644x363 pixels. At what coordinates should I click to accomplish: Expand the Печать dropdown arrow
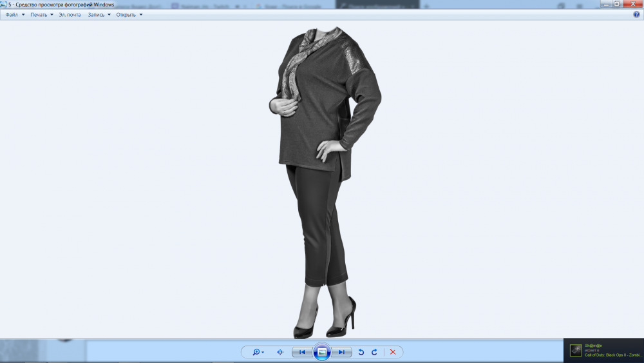(x=52, y=15)
